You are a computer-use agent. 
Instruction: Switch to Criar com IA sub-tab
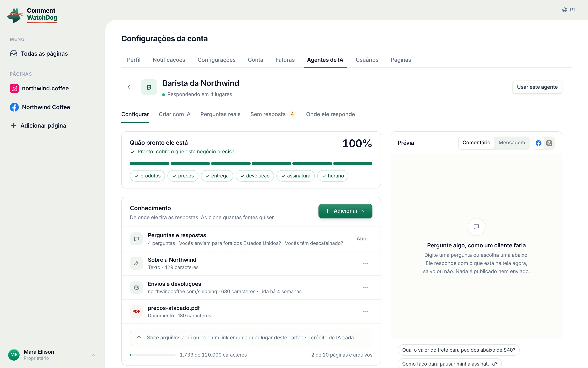point(174,114)
